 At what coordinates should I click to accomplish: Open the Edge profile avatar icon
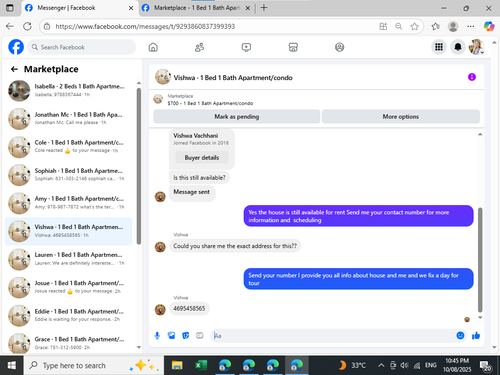(453, 26)
